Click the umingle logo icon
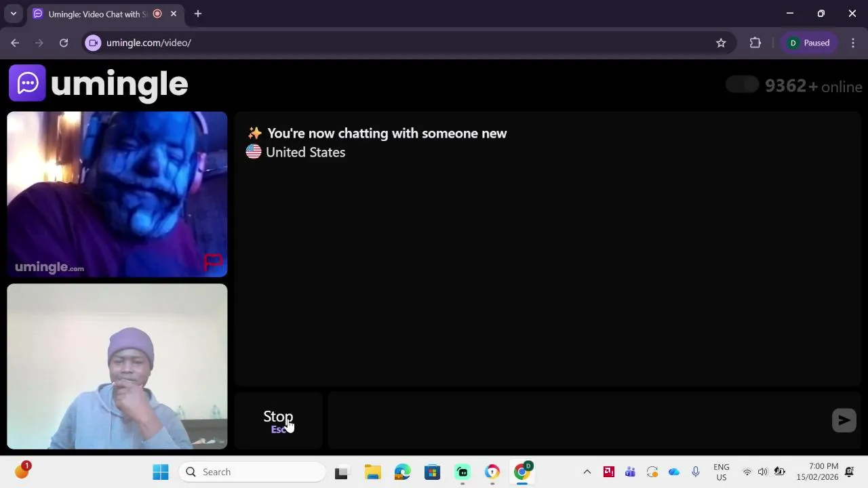 27,83
